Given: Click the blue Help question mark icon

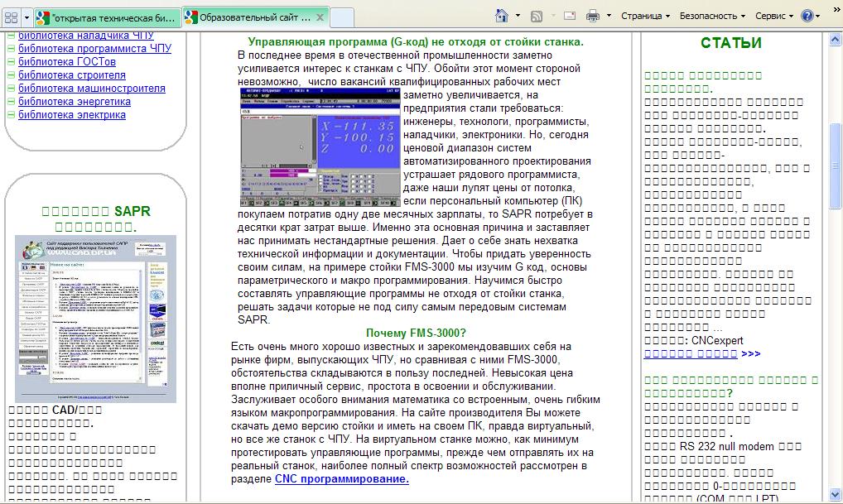Looking at the screenshot, I should pos(807,16).
